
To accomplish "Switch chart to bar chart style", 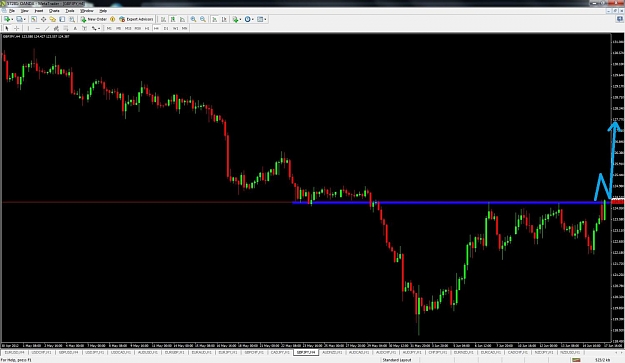I will (163, 19).
